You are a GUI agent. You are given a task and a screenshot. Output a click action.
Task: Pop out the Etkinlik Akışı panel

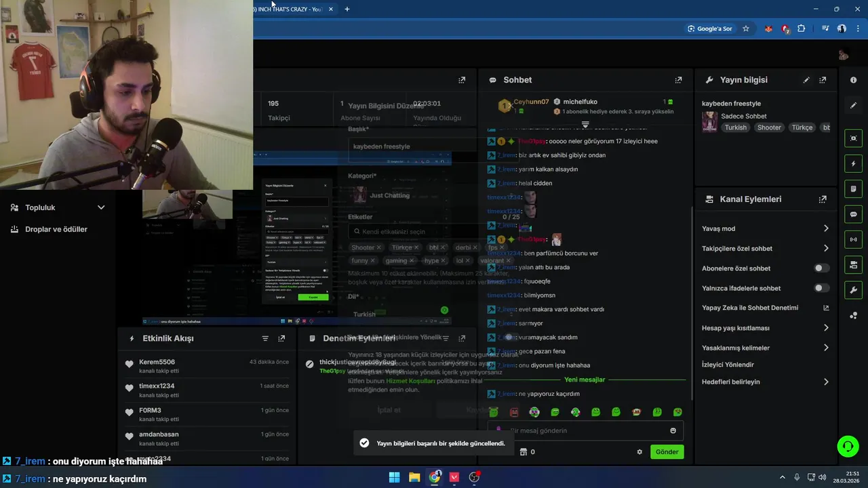click(281, 338)
